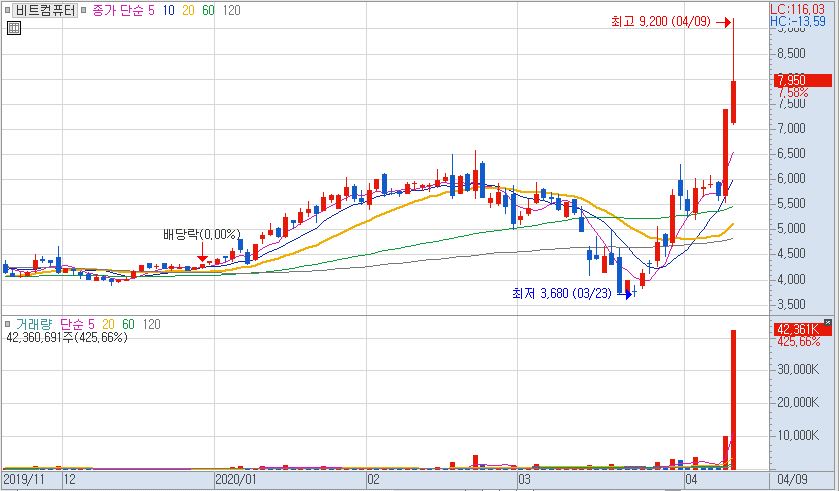Image resolution: width=839 pixels, height=491 pixels.
Task: Click the grid table icon below stock name
Action: tap(13, 28)
